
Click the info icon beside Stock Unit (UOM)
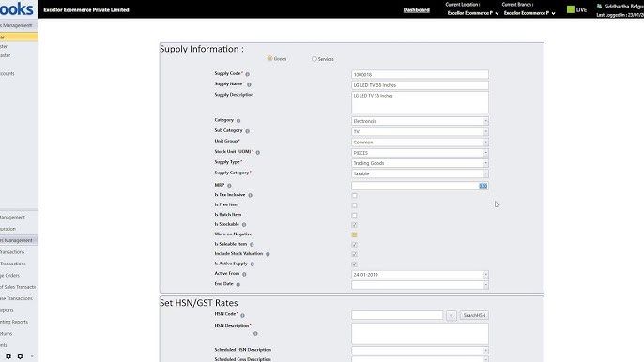[x=258, y=152]
